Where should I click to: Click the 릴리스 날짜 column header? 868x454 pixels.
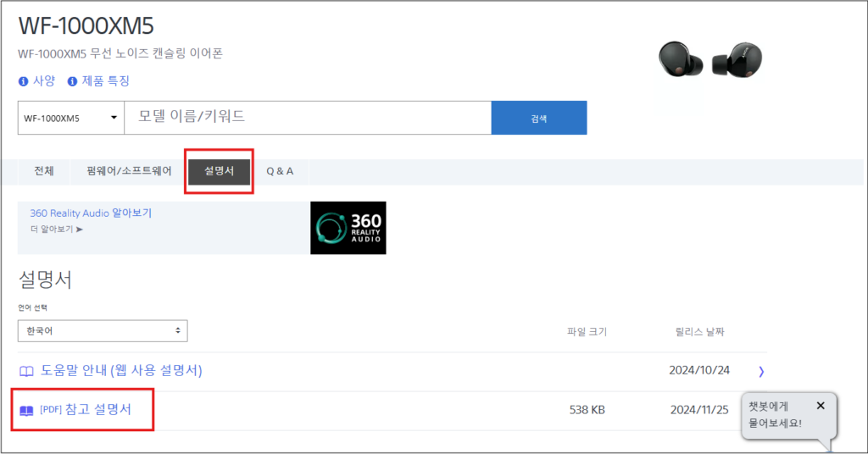699,332
